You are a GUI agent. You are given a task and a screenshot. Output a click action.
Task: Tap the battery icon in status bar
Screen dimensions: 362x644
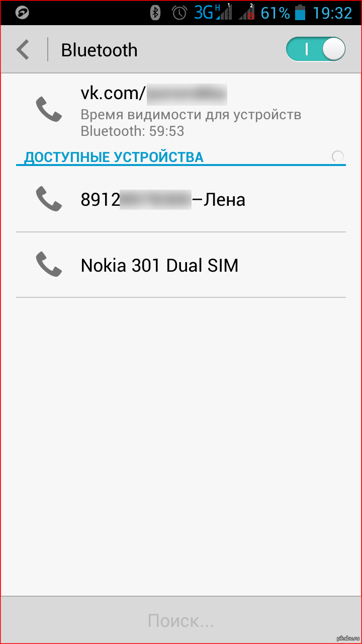click(300, 13)
